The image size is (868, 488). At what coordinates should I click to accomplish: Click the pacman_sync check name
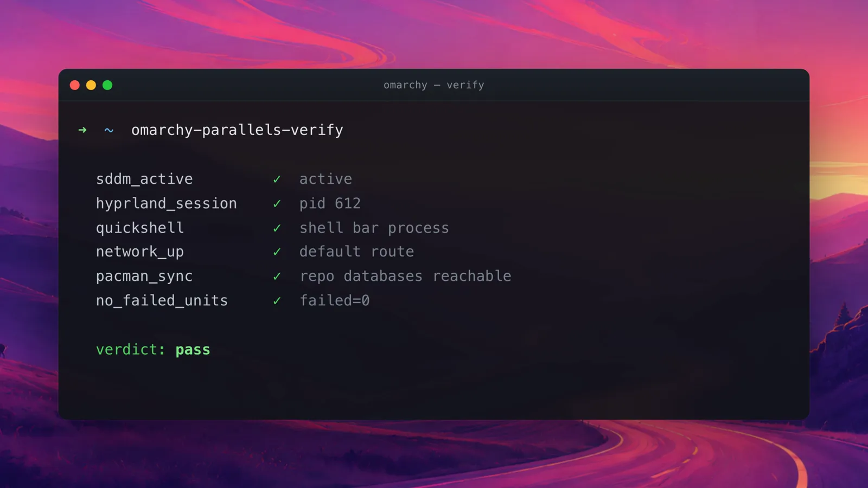tap(144, 276)
